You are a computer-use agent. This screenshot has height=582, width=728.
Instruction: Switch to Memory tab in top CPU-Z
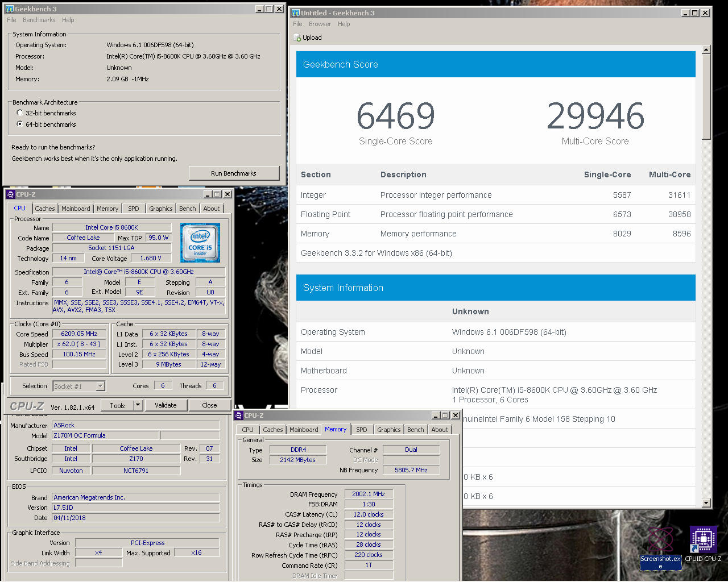click(107, 209)
